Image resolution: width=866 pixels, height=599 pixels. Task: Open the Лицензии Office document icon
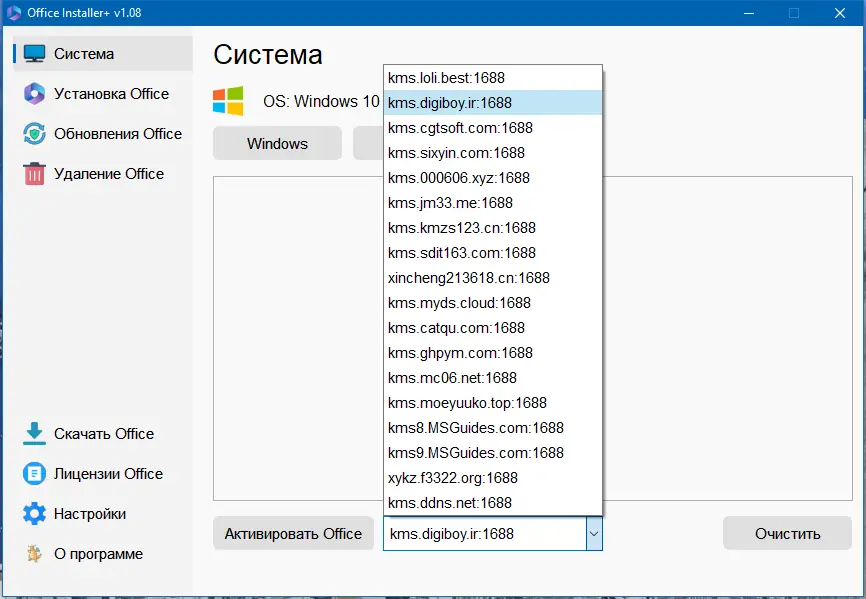tap(34, 474)
